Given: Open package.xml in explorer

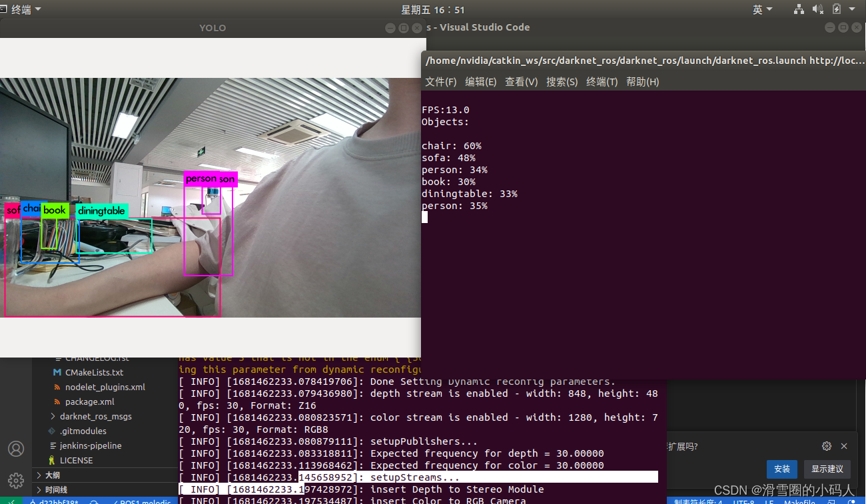Looking at the screenshot, I should click(90, 401).
